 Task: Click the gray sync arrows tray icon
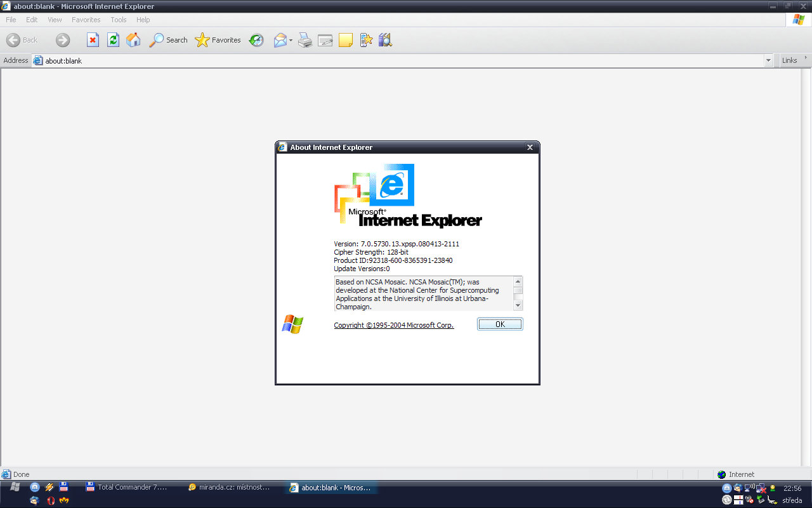click(x=727, y=500)
